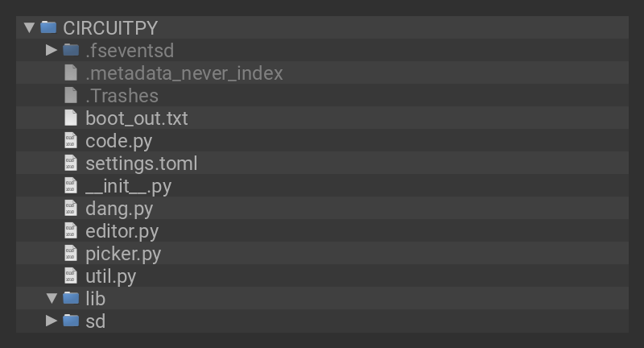This screenshot has height=348, width=644.
Task: Click the boot_out.txt file icon
Action: click(x=71, y=118)
